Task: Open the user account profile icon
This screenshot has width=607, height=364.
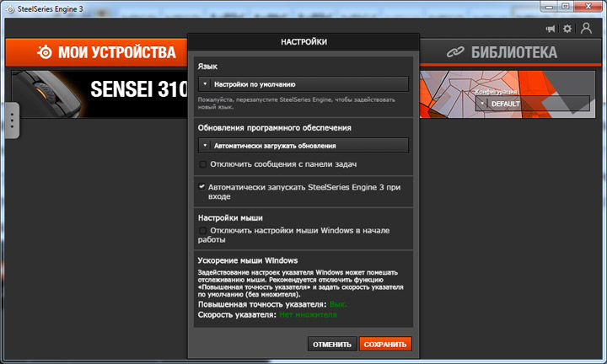Action: point(586,29)
